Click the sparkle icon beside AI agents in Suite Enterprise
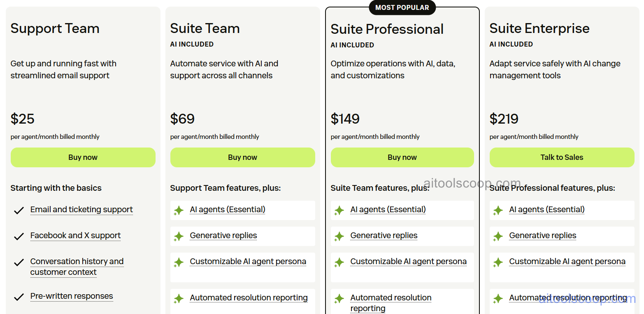This screenshot has height=314, width=644. pos(498,210)
